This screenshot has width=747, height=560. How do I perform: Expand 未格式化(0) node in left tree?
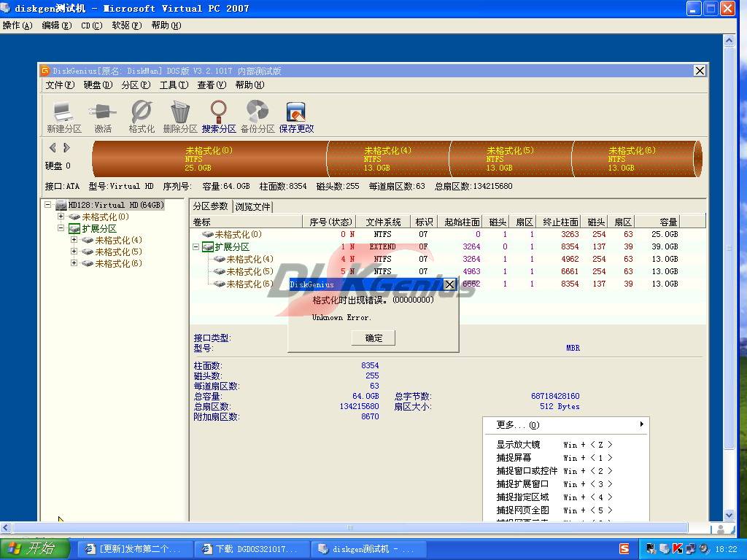[61, 216]
